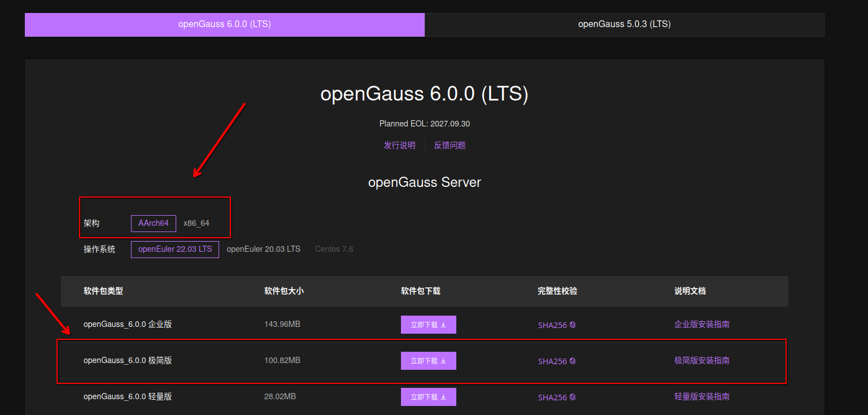Select the AArch64 architecture option
The height and width of the screenshot is (415, 868).
[154, 224]
